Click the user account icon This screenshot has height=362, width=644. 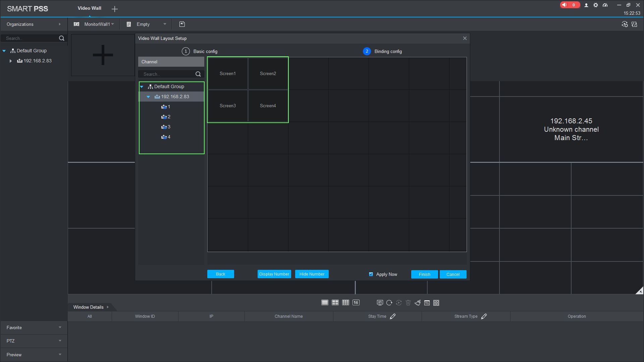tap(586, 5)
